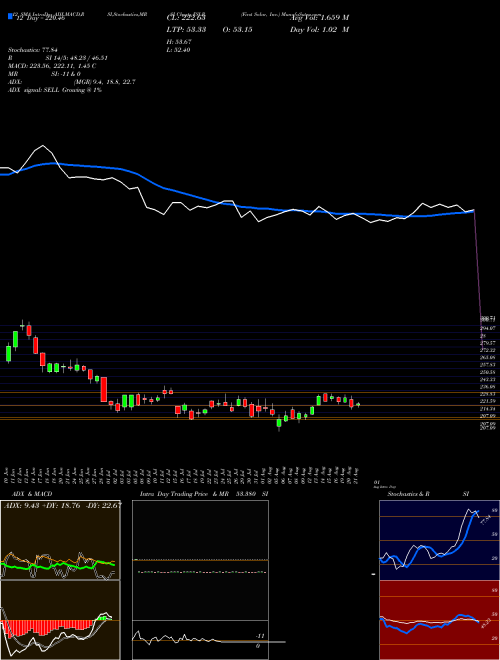Click the blue 12 Day SMA legend square
Image resolution: width=500 pixels, height=660 pixels.
pos(11,17)
